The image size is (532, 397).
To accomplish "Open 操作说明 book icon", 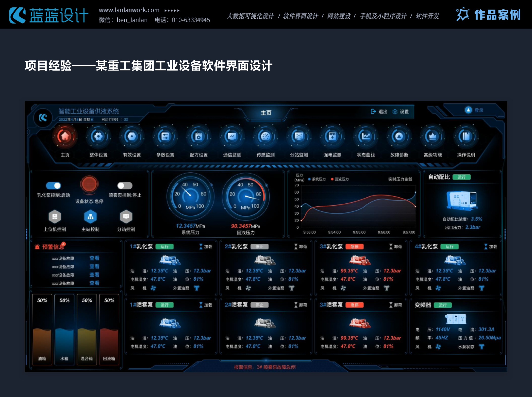I will (x=466, y=136).
